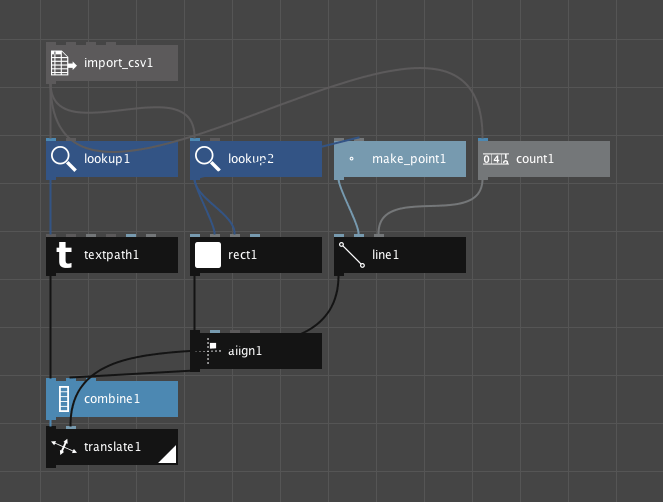Select the lookup2 node label
The height and width of the screenshot is (502, 663).
[x=251, y=159]
